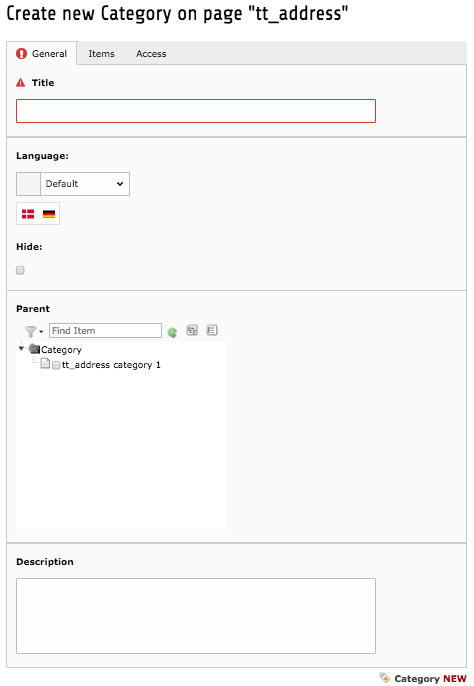Click the expand all tree icon
The height and width of the screenshot is (686, 474).
click(x=192, y=330)
